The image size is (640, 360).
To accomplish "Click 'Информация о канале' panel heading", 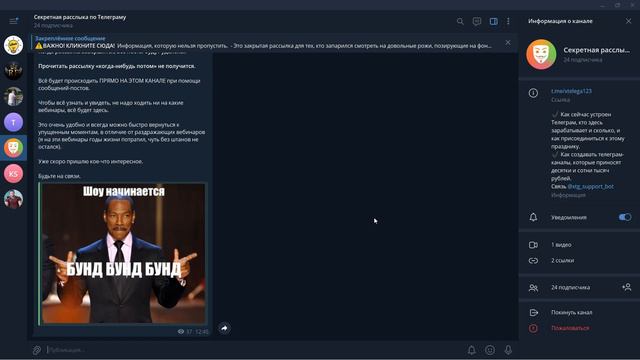I will point(560,21).
